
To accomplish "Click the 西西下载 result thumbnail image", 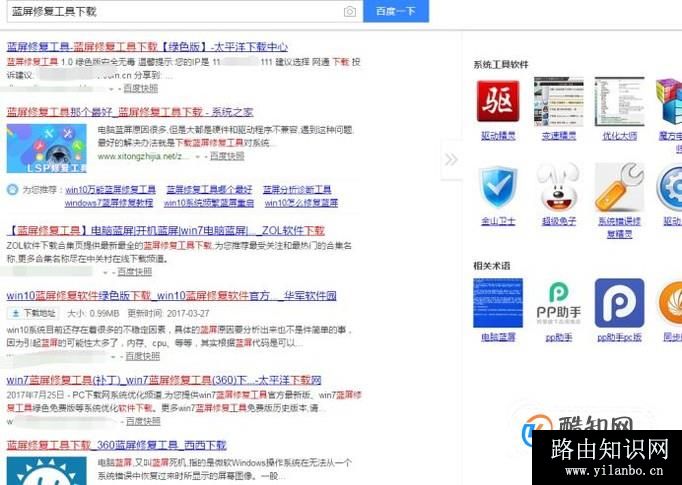I will [47, 471].
